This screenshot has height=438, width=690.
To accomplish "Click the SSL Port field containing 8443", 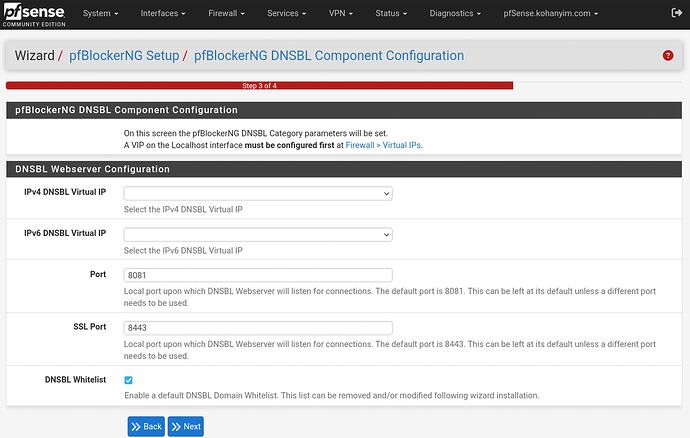I will 258,328.
